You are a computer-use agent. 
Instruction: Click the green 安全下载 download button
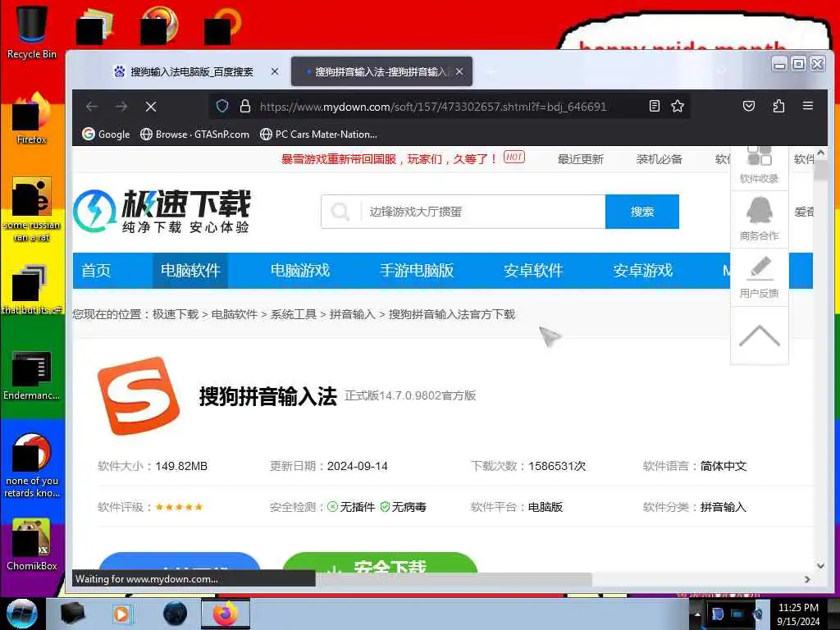point(379,563)
